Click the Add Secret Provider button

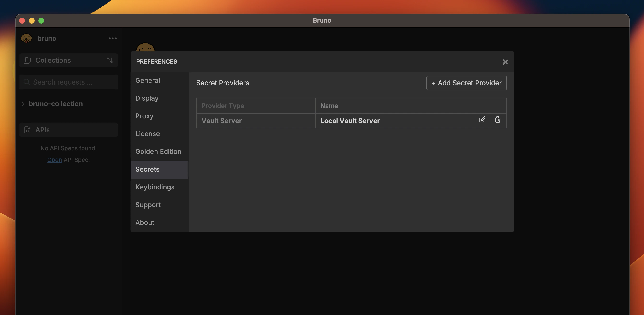point(466,83)
